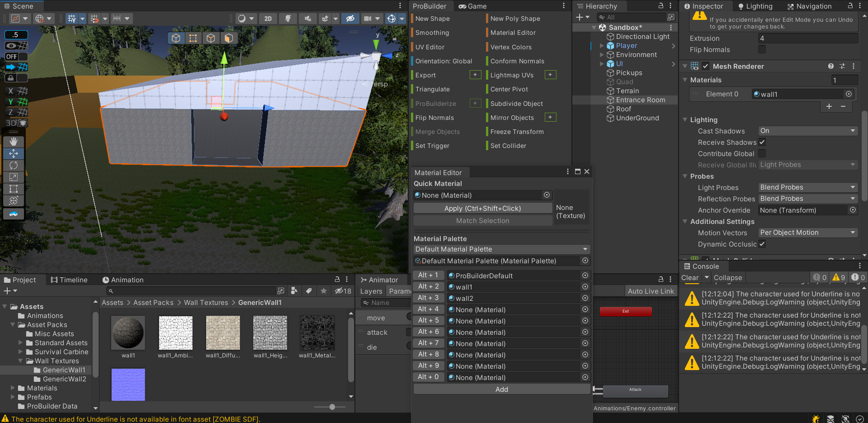Switch to the Animation tab
868x423 pixels.
click(x=123, y=280)
